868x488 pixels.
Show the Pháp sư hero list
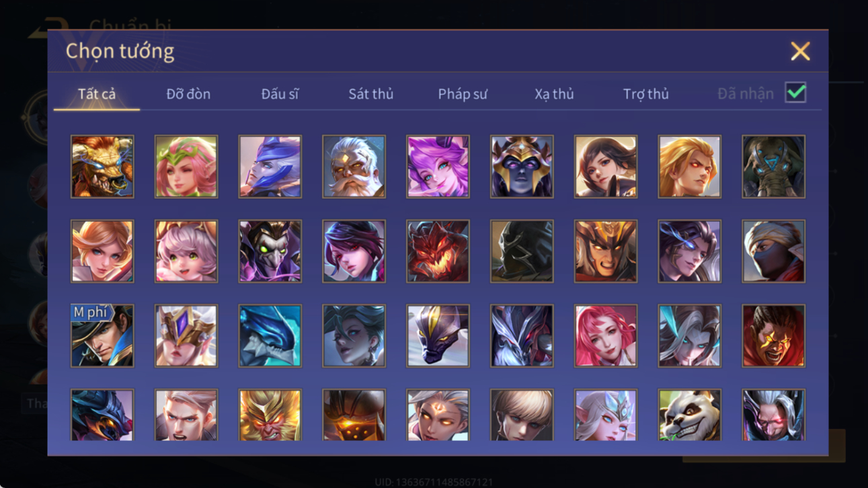[463, 94]
